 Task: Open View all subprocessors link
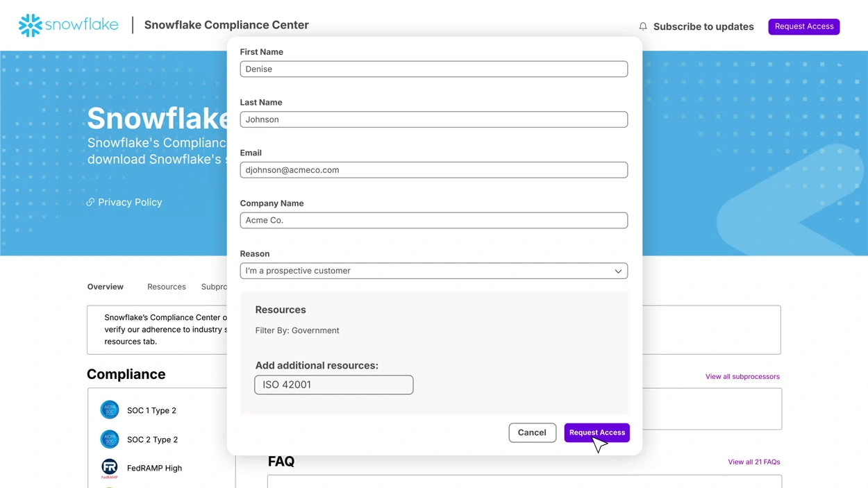click(x=742, y=376)
